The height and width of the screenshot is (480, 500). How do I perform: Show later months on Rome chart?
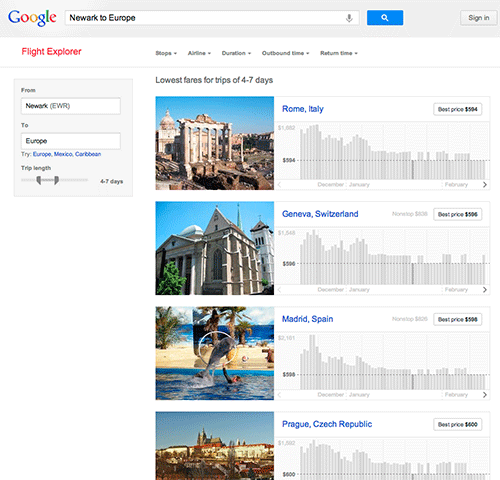tap(485, 184)
